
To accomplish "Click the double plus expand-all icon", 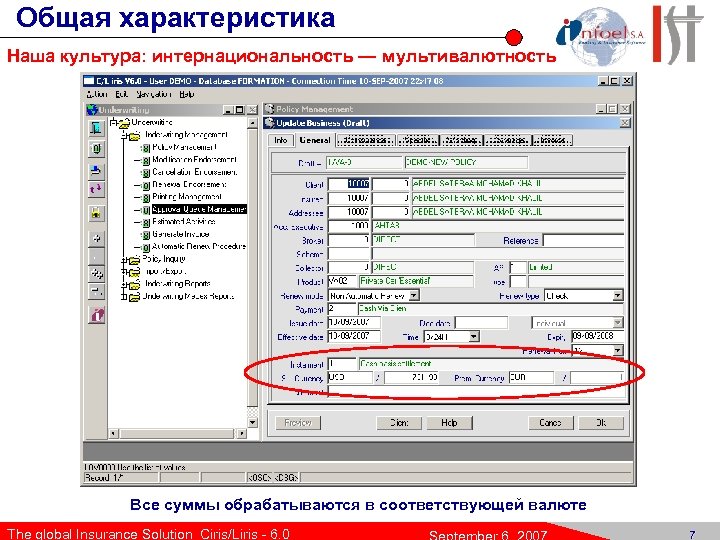I will (96, 274).
